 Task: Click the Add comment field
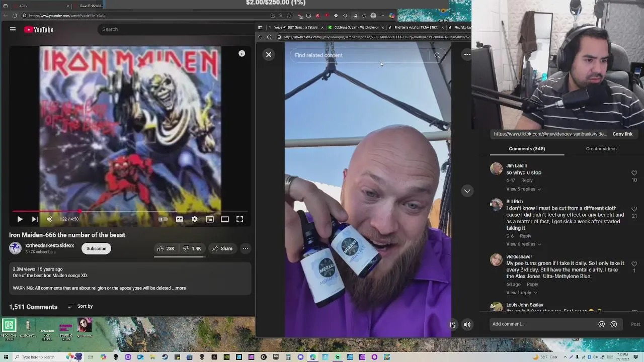coord(543,324)
